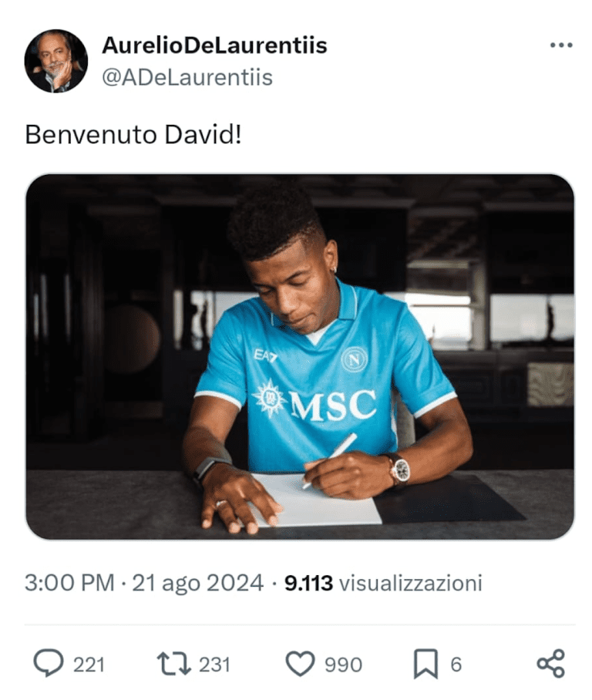Image resolution: width=592 pixels, height=700 pixels.
Task: Click the reply speech bubble icon
Action: (49, 664)
